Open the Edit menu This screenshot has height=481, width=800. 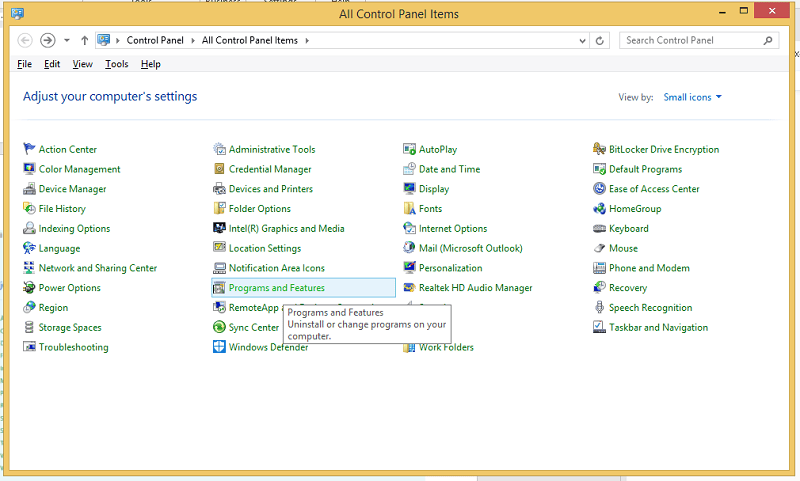[52, 64]
